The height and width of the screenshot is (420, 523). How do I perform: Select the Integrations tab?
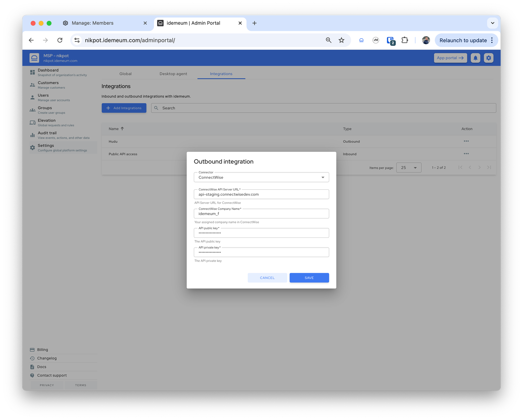pos(221,74)
